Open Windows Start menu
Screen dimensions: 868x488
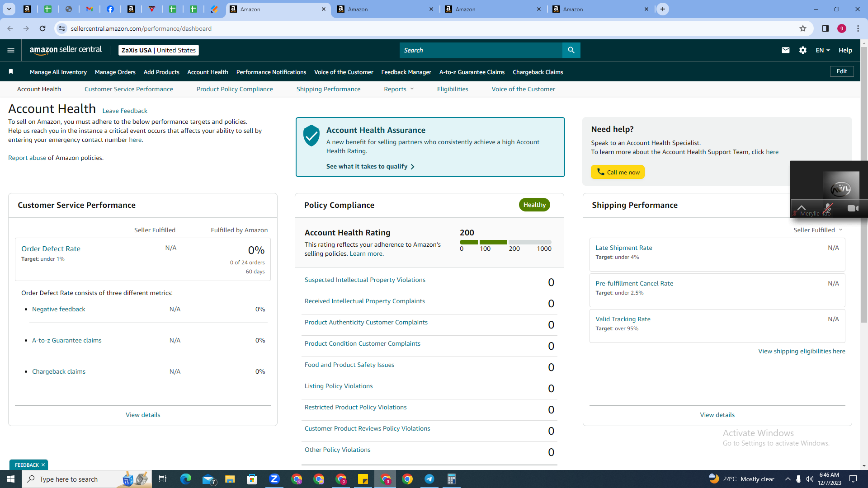coord(11,479)
